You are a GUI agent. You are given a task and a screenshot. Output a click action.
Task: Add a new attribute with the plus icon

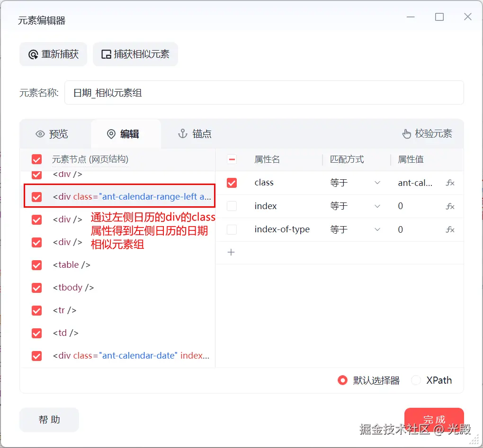(231, 252)
